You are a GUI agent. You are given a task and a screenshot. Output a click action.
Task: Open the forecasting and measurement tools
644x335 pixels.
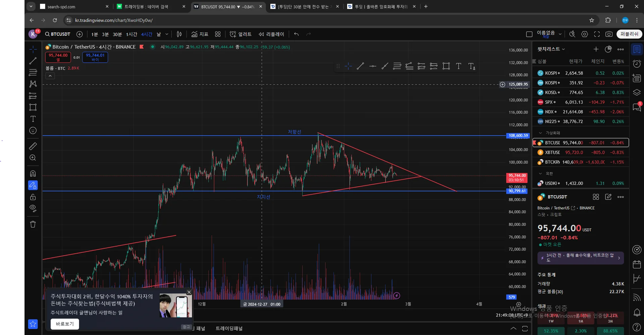pyautogui.click(x=33, y=96)
